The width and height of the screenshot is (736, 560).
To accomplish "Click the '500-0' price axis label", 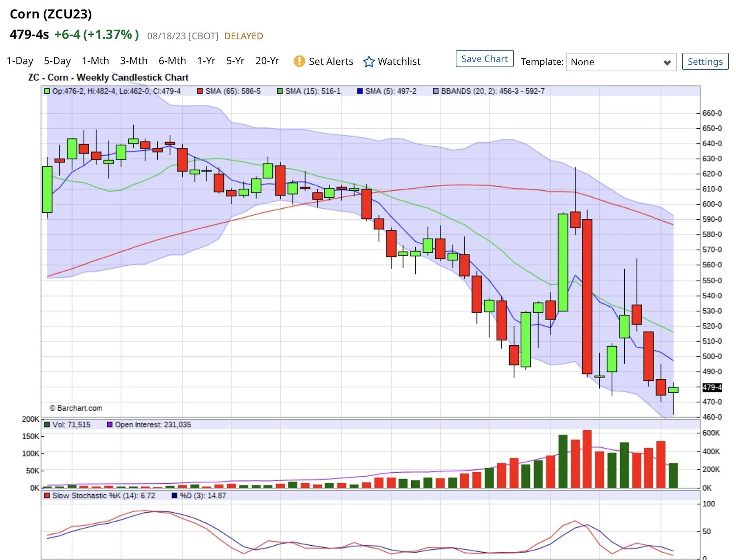I will 712,356.
